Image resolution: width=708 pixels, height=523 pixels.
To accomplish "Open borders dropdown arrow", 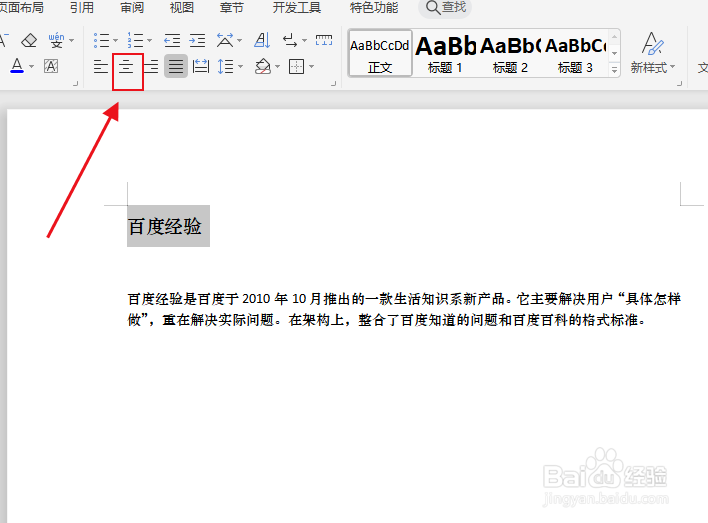I will click(x=312, y=67).
